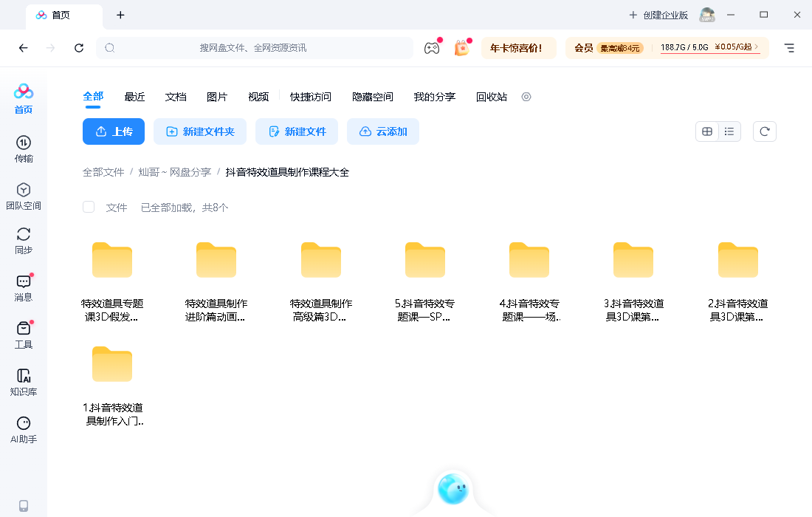The image size is (812, 517).
Task: Select folder 5.抖音特效专题课—SP
Action: 424,281
